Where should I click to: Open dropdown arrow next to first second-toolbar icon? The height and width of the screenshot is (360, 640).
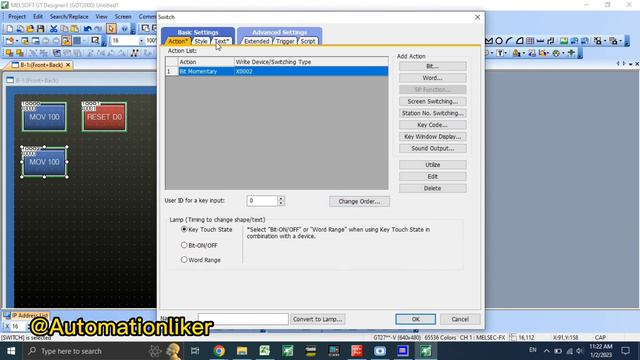click(17, 41)
